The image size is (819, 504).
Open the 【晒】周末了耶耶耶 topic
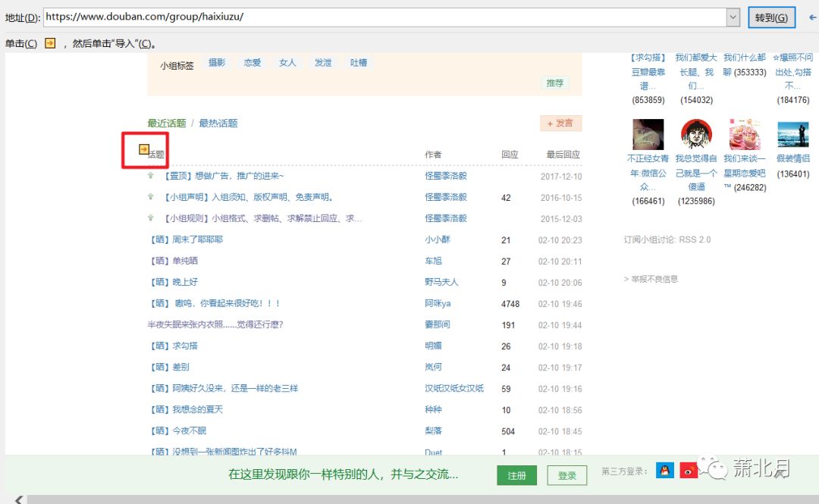pyautogui.click(x=186, y=239)
